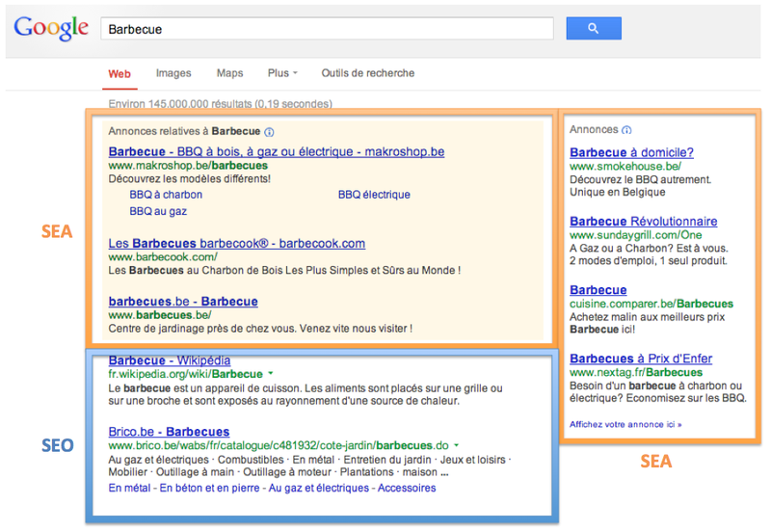Open 'barbecues.be - Barbecue' ad link

(183, 302)
